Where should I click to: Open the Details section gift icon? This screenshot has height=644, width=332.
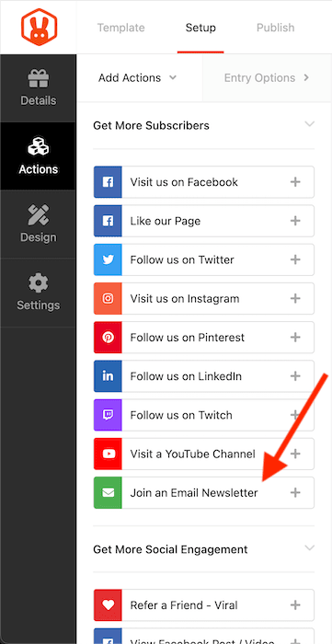click(x=38, y=79)
